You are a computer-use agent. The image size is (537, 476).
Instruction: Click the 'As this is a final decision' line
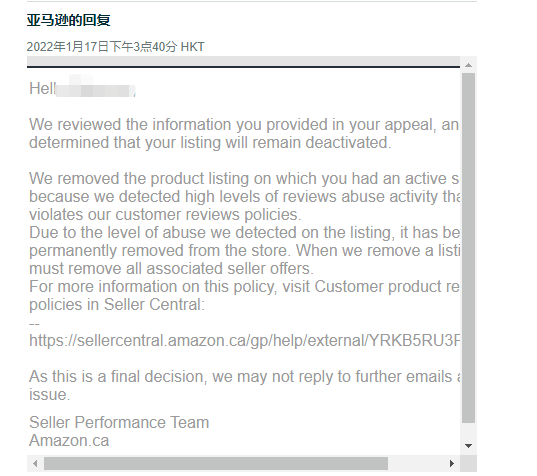245,377
